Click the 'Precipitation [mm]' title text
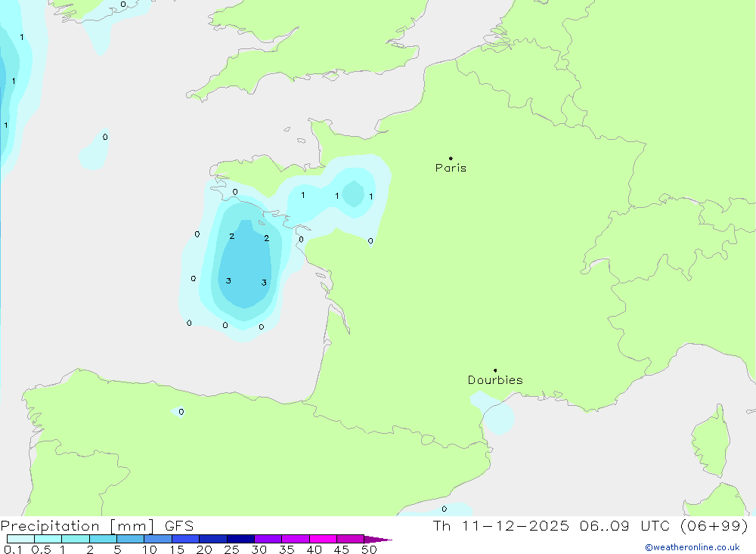 [77, 526]
